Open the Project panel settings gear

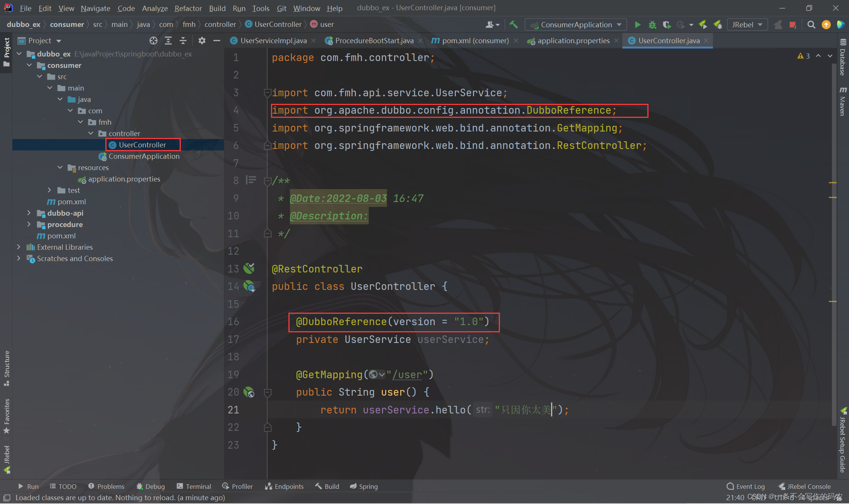202,41
